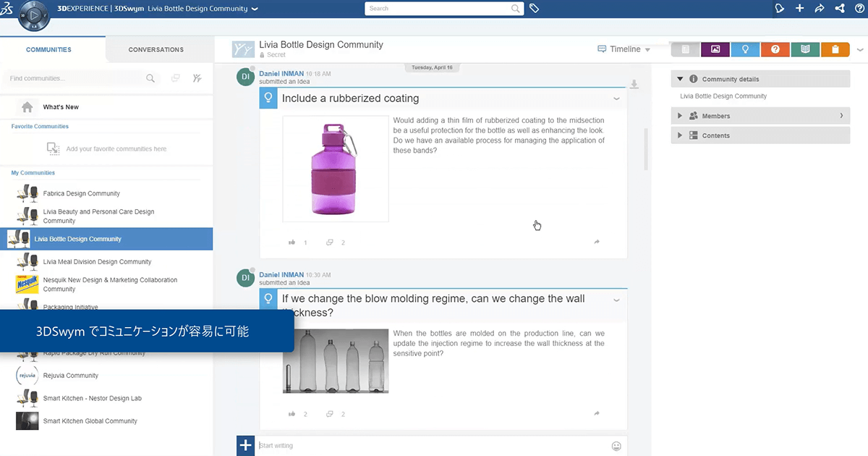Open options chevron on rubberized coating idea
Image resolution: width=868 pixels, height=456 pixels.
coord(617,98)
